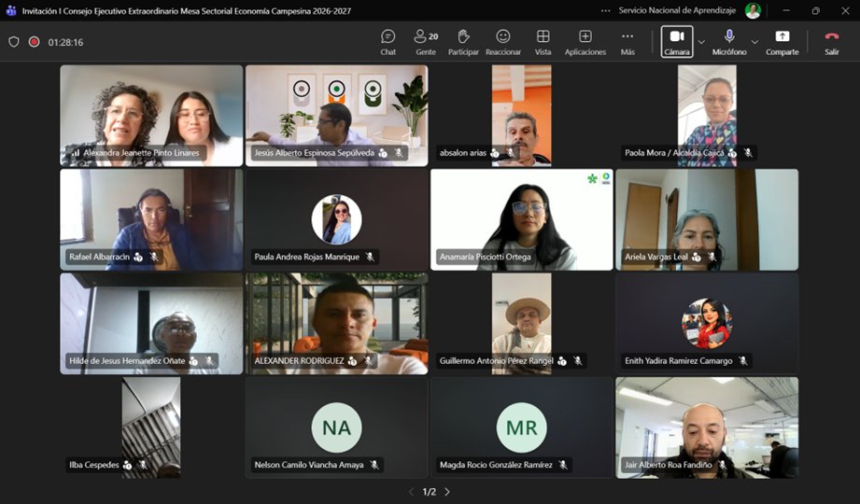Open the profile avatar in title bar
This screenshot has height=504, width=860.
tap(753, 10)
